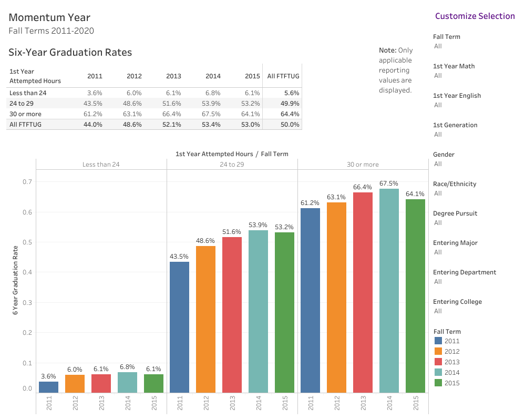This screenshot has height=420, width=525.
Task: Click the 2011 blue legend swatch
Action: coord(438,341)
